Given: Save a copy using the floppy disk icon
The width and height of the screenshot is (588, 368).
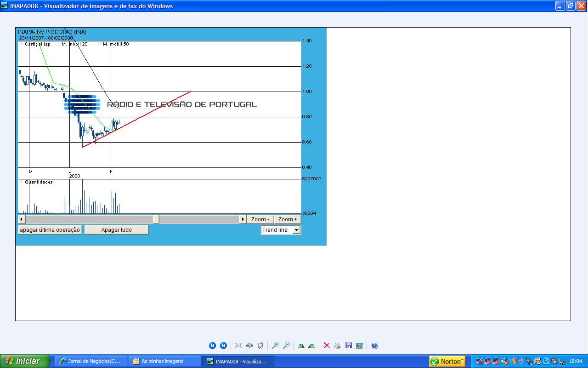Looking at the screenshot, I should pos(349,345).
